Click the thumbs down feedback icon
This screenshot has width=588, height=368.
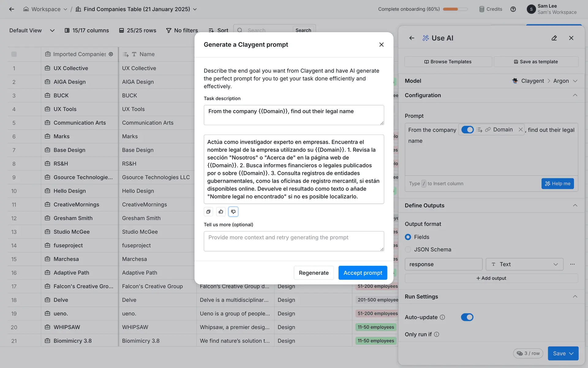233,212
